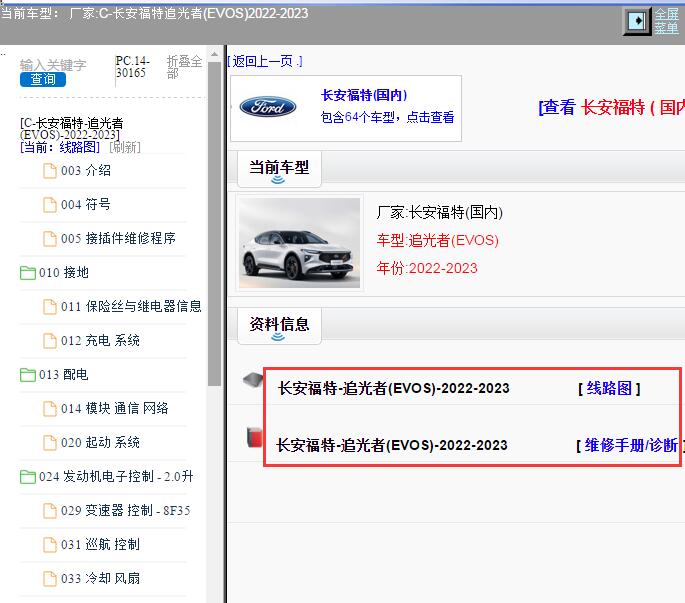The image size is (685, 603).
Task: Select 024 发动机电子控制 - 2.0升 label
Action: [116, 476]
